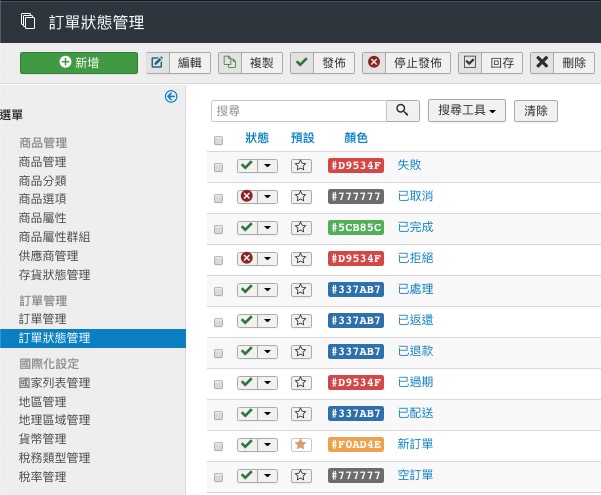Viewport: 601px width, 495px height.
Task: Set 失敗 as default via its star icon
Action: 300,166
